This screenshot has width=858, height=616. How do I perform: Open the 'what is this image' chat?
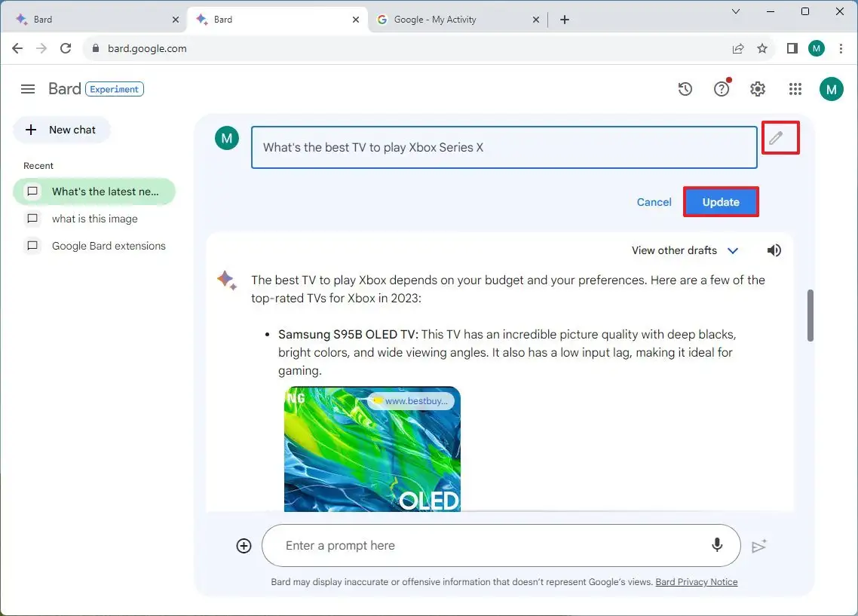[x=94, y=219]
